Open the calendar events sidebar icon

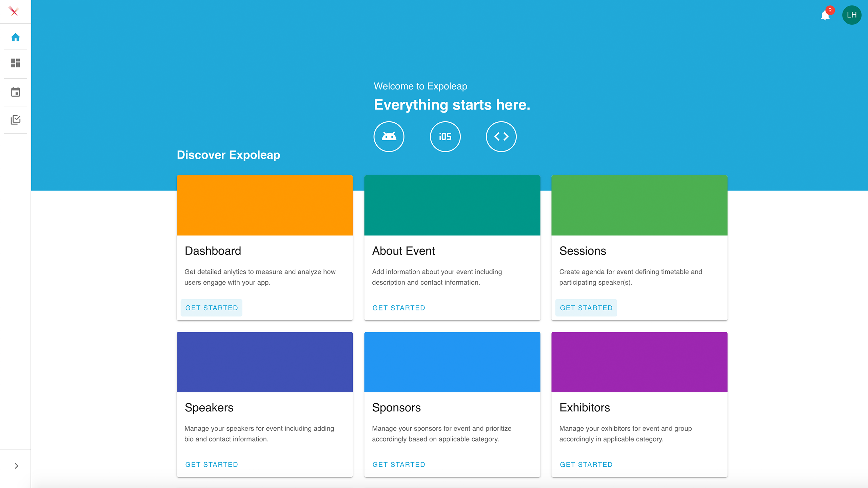pos(16,92)
